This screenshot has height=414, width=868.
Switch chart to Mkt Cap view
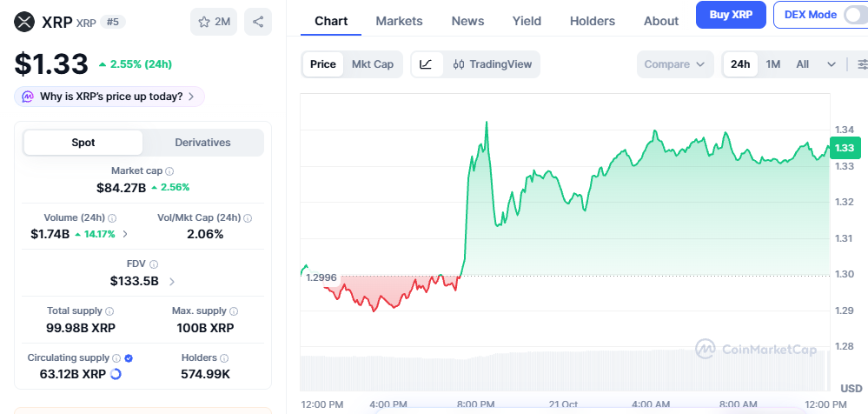click(373, 64)
